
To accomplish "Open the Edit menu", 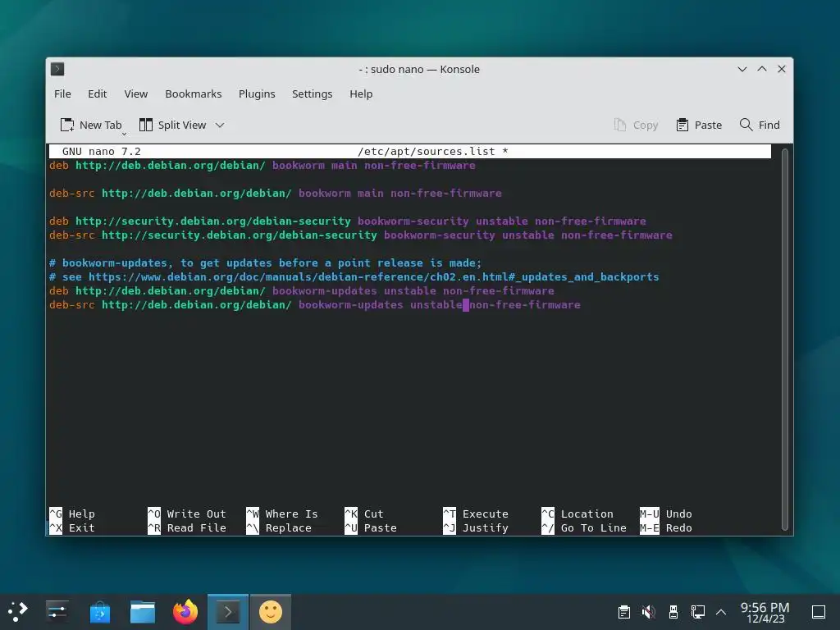I will [x=97, y=94].
